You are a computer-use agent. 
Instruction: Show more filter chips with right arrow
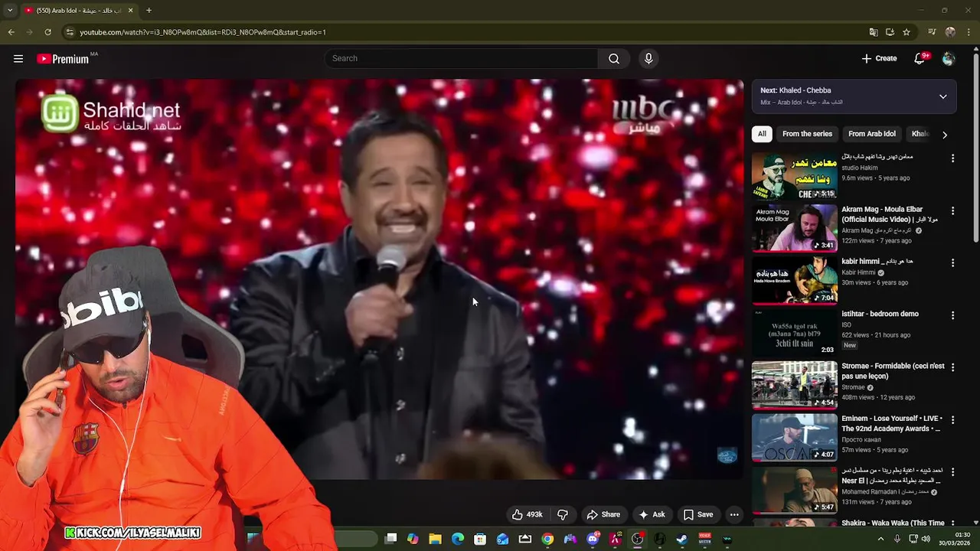(944, 134)
